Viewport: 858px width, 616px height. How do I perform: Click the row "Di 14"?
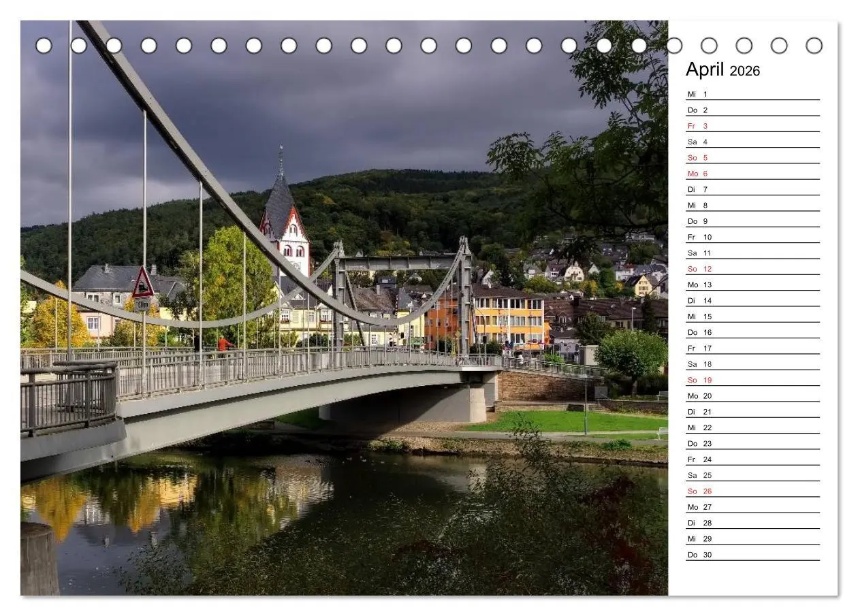tap(752, 301)
